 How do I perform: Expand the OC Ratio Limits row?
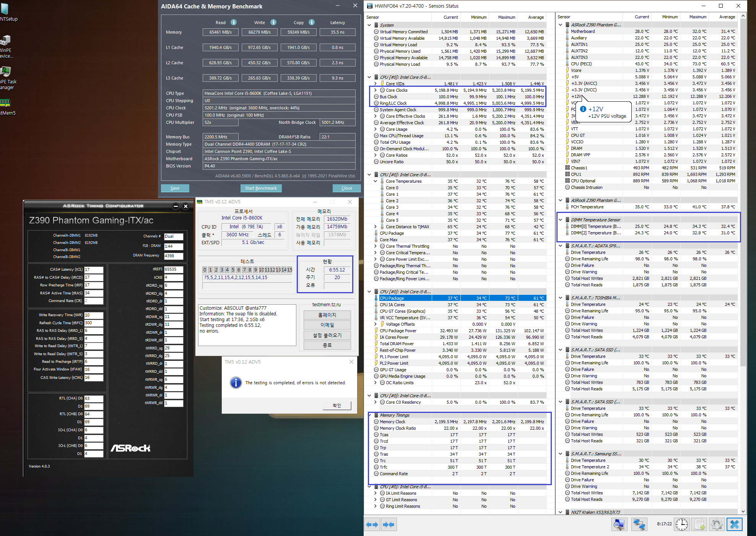(x=376, y=383)
